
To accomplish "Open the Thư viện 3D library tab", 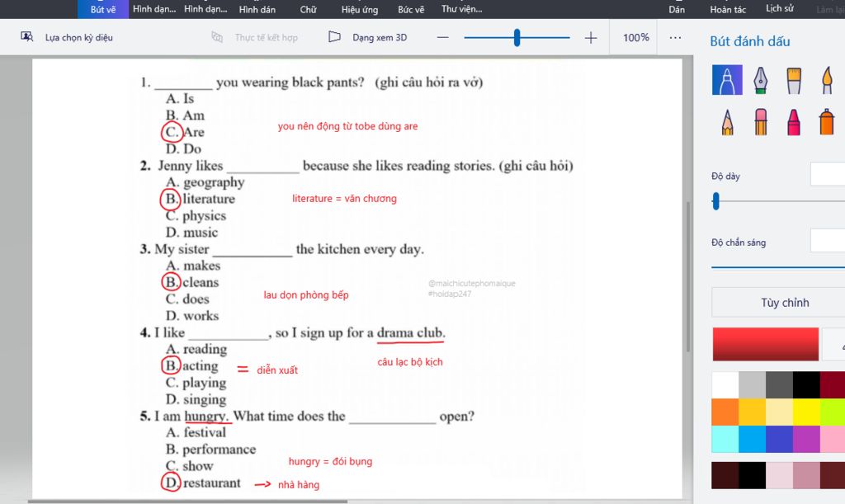I will (x=462, y=9).
